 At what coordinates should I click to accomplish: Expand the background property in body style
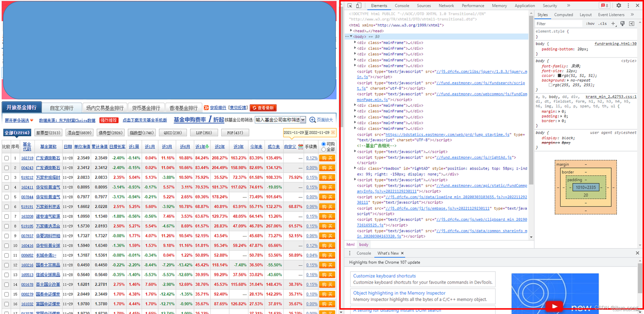point(568,80)
